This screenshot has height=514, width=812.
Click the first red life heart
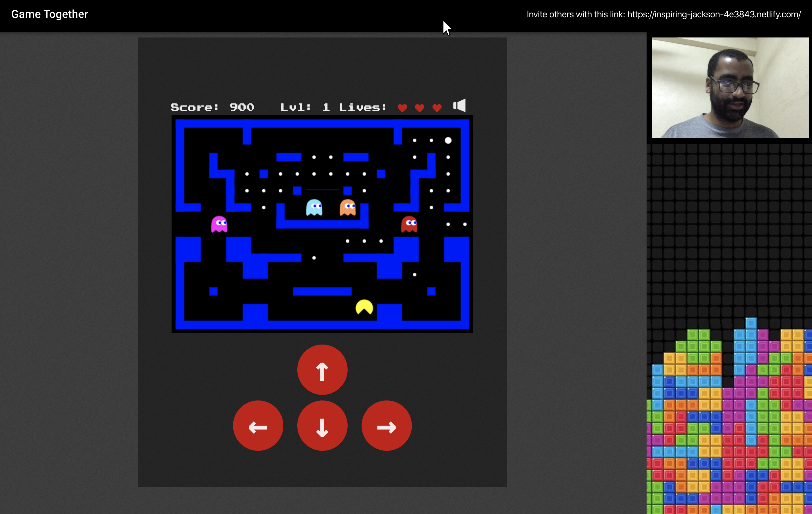tap(402, 108)
